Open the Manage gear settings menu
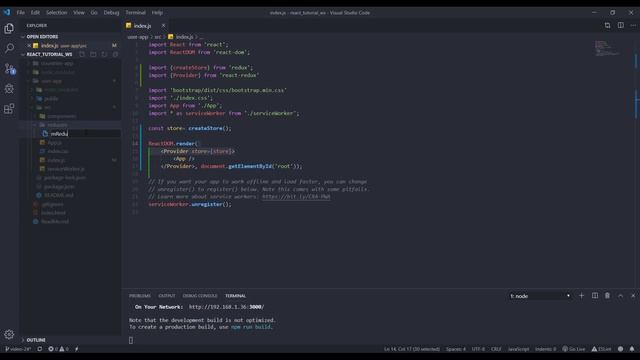Image resolution: width=640 pixels, height=360 pixels. 9,334
